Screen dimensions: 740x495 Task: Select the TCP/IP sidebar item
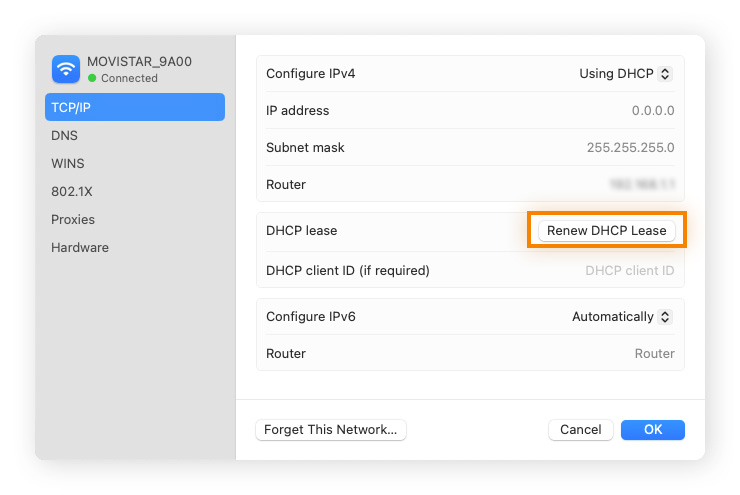(135, 107)
